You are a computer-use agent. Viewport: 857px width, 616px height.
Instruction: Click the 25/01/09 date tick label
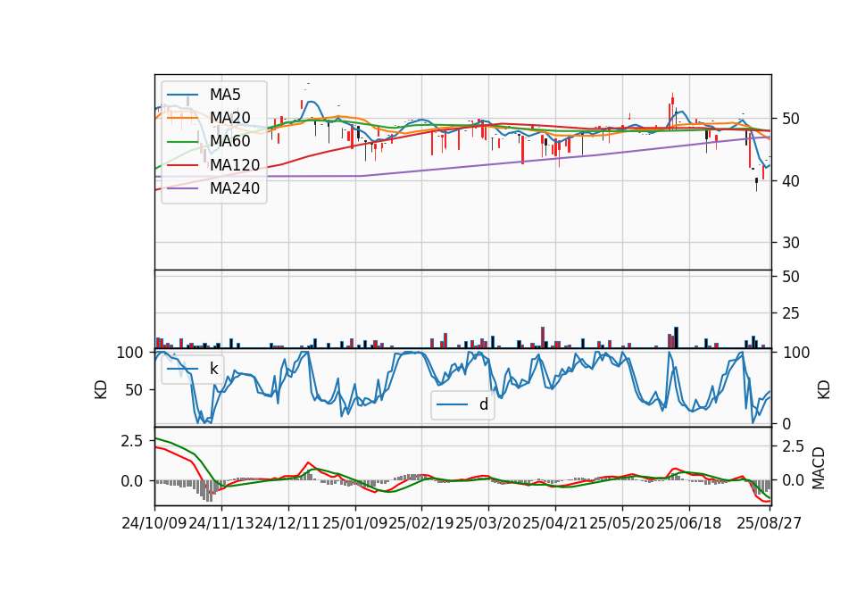[354, 524]
